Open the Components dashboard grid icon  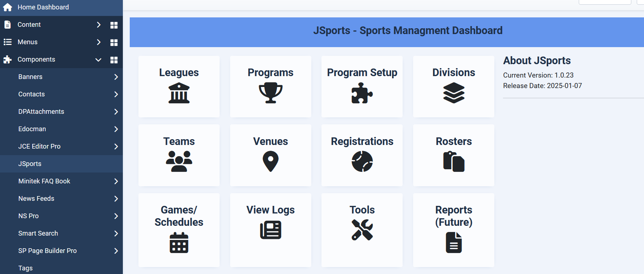tap(114, 60)
